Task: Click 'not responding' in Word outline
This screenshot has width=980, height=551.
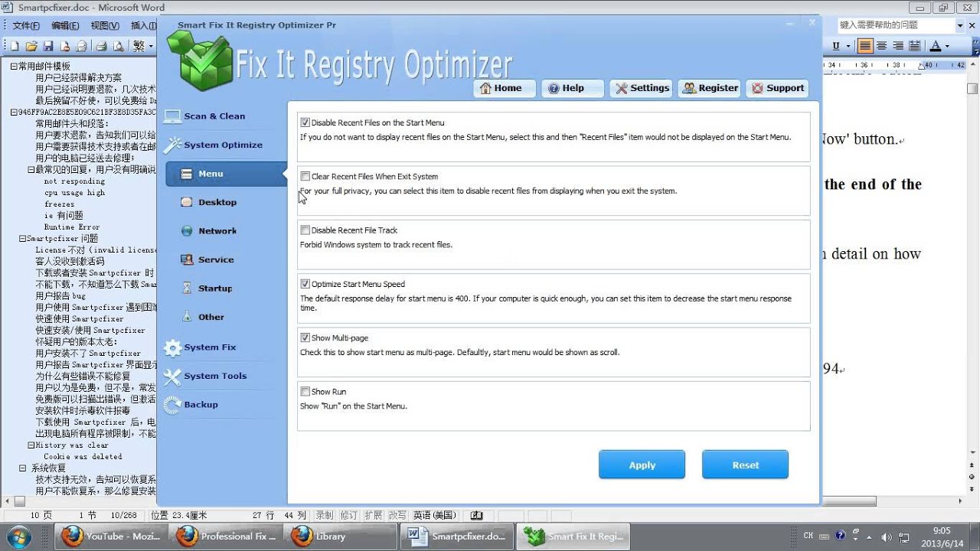Action: click(x=74, y=181)
